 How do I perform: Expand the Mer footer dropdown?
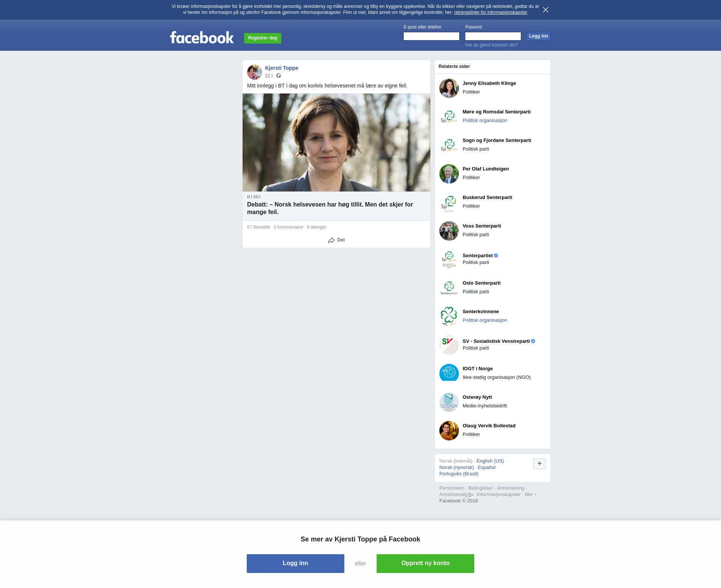point(530,495)
